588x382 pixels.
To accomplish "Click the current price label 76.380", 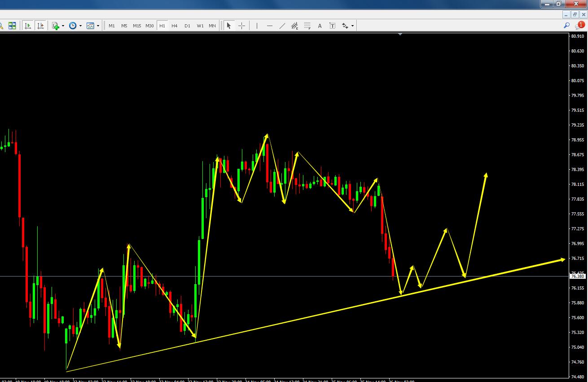I will click(x=577, y=277).
